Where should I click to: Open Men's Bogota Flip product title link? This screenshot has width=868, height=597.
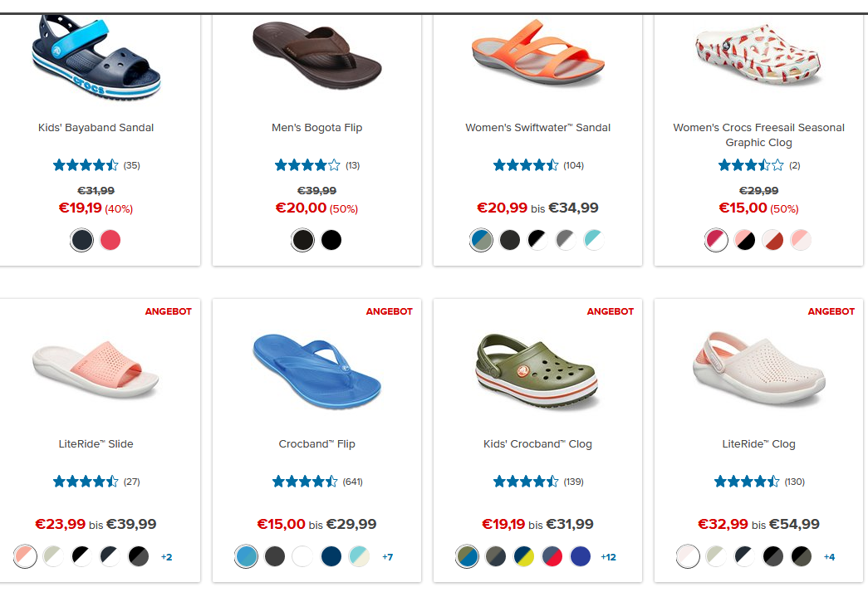click(316, 128)
